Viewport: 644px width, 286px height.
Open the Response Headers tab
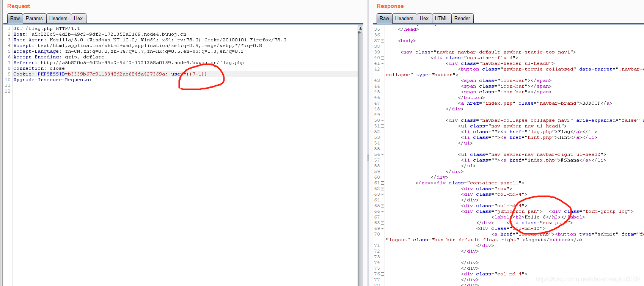(x=404, y=18)
